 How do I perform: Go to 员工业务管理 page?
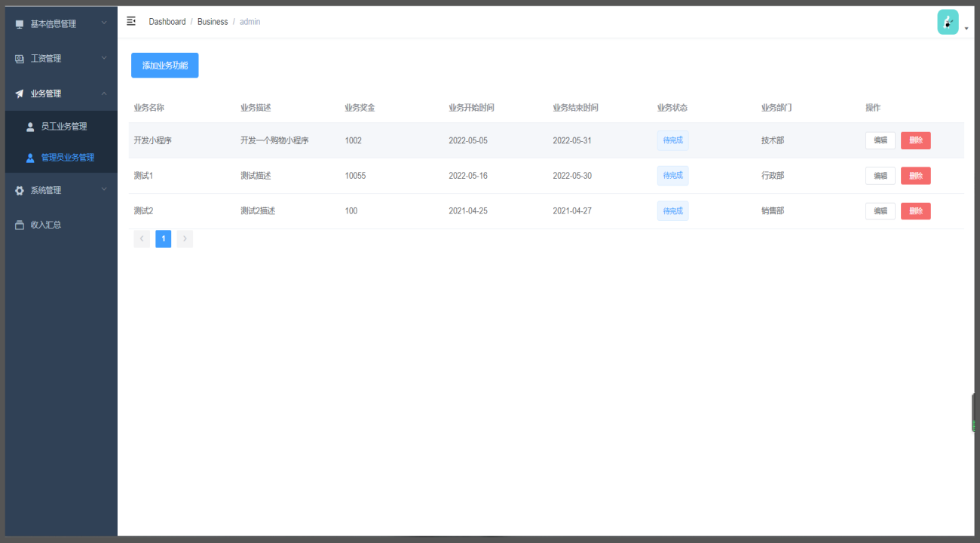point(61,127)
